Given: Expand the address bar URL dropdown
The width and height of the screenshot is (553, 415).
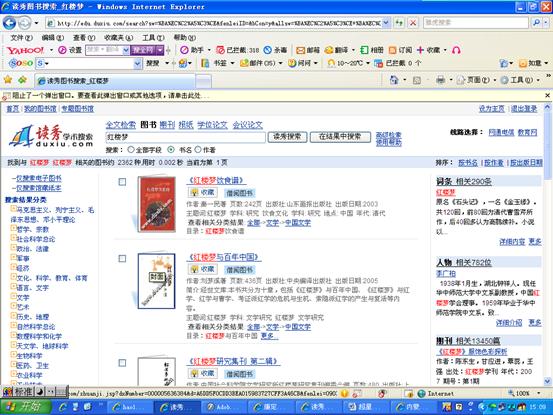Looking at the screenshot, I should [386, 23].
